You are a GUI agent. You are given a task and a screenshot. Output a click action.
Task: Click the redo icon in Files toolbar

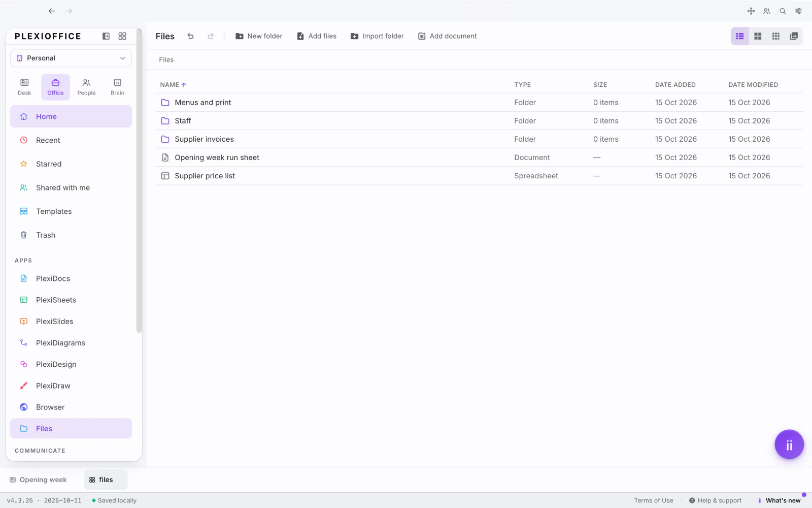tap(211, 36)
